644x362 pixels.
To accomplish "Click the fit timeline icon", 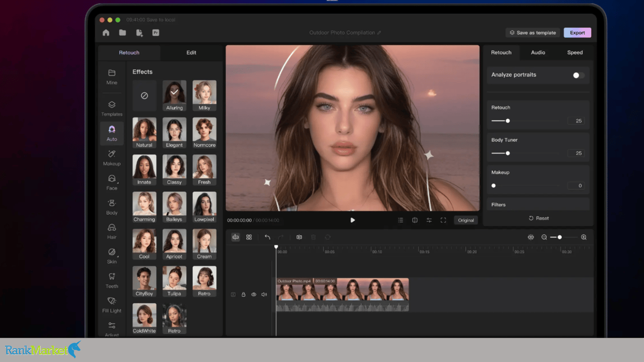I will pos(531,237).
